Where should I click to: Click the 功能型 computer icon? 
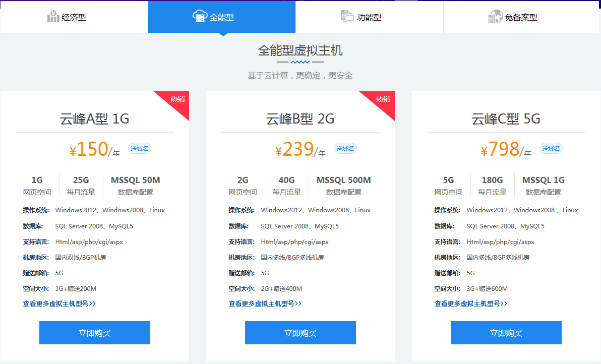pos(348,17)
